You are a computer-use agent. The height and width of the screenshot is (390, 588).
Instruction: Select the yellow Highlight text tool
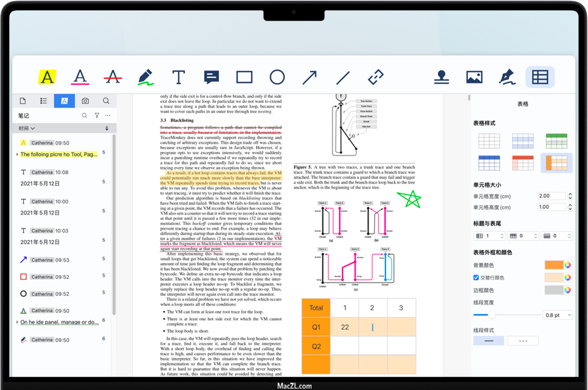47,77
